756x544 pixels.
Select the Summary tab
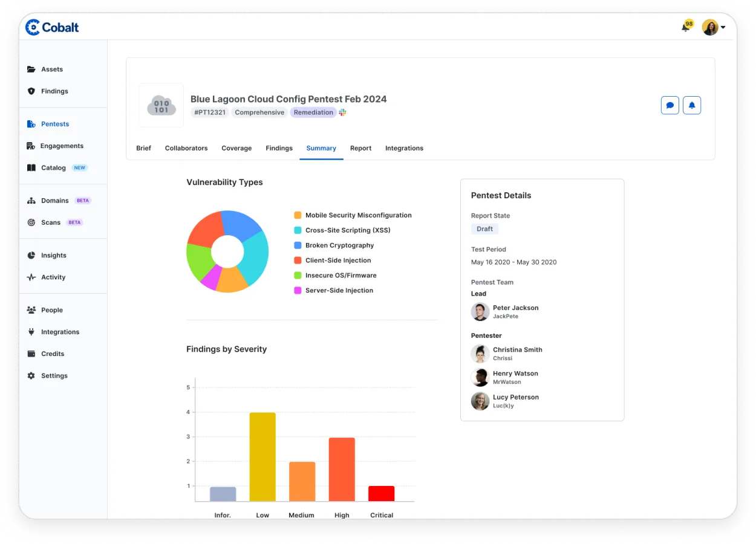[x=321, y=148]
